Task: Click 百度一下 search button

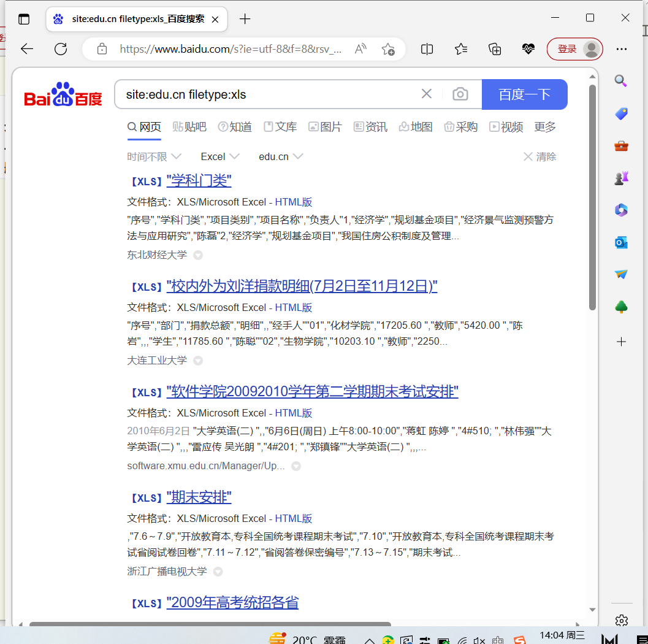Action: pyautogui.click(x=524, y=94)
